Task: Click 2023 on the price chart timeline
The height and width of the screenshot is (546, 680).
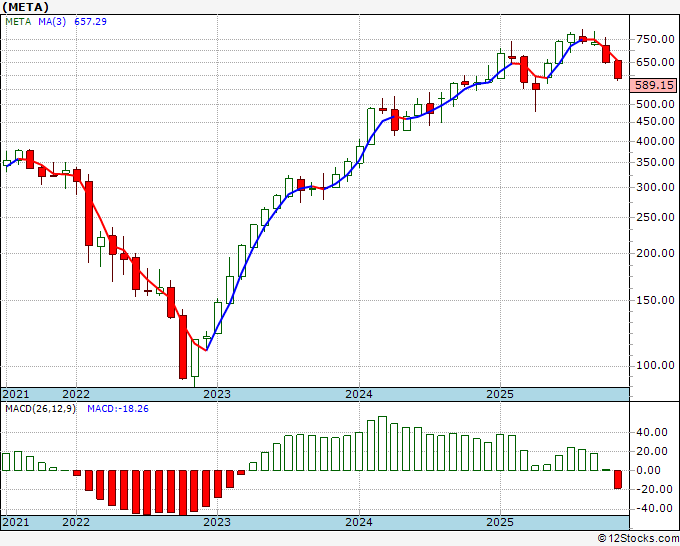Action: pos(217,394)
